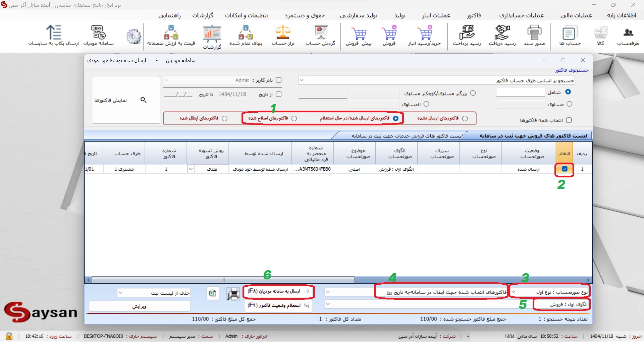Click the printer icon in the dialog footer
Screen dimensions: 644x342
click(233, 294)
